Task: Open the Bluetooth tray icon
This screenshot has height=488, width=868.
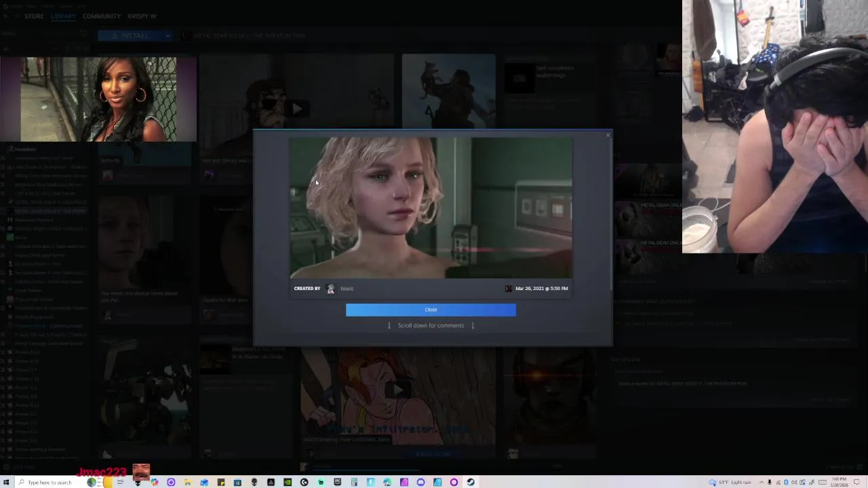Action: click(786, 482)
